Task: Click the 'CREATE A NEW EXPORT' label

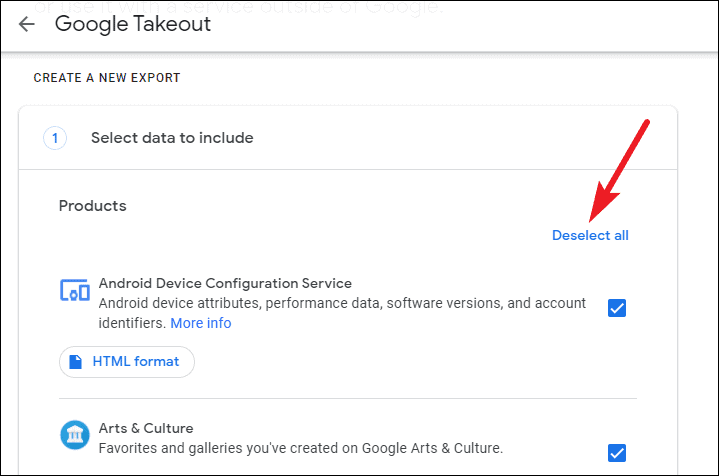Action: [x=107, y=77]
